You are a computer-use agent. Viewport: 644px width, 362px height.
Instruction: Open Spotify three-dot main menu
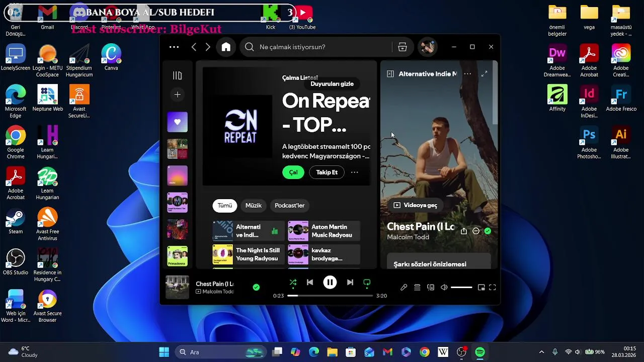pos(174,47)
